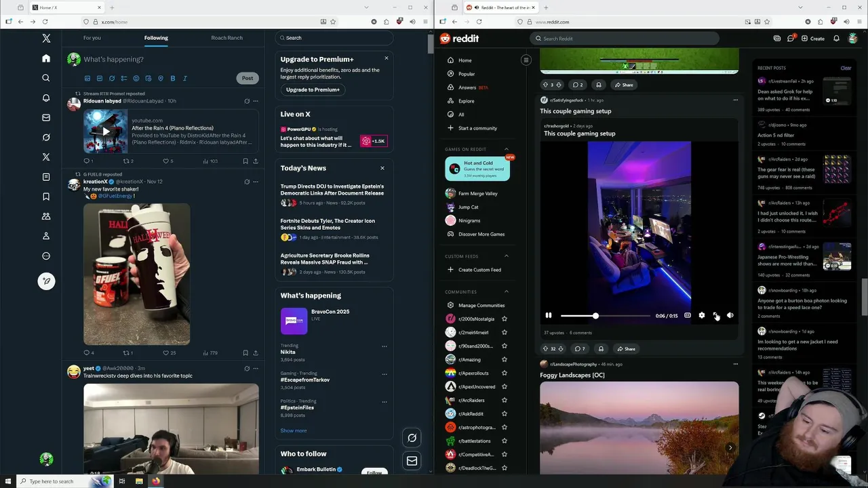Open Reddit profile avatar menu
This screenshot has height=488, width=868.
pyautogui.click(x=854, y=39)
